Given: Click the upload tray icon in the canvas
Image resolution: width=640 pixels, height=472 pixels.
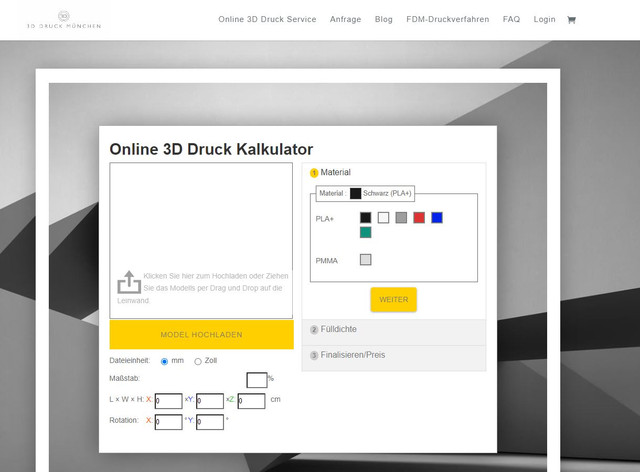Looking at the screenshot, I should [x=129, y=282].
